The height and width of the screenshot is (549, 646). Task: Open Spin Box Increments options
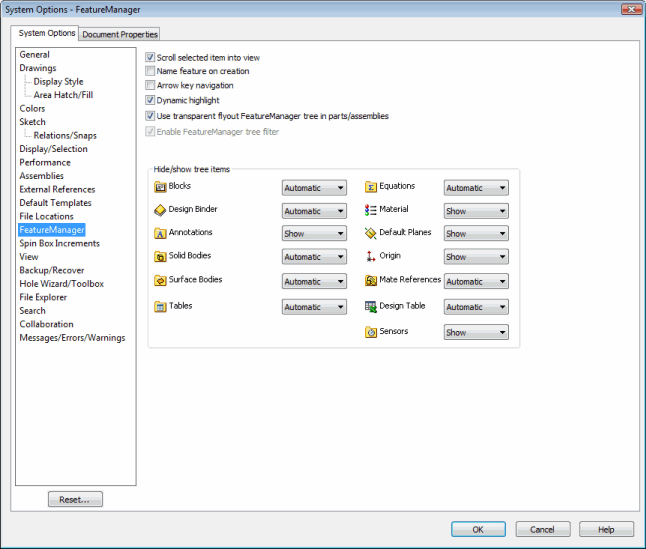(x=60, y=243)
